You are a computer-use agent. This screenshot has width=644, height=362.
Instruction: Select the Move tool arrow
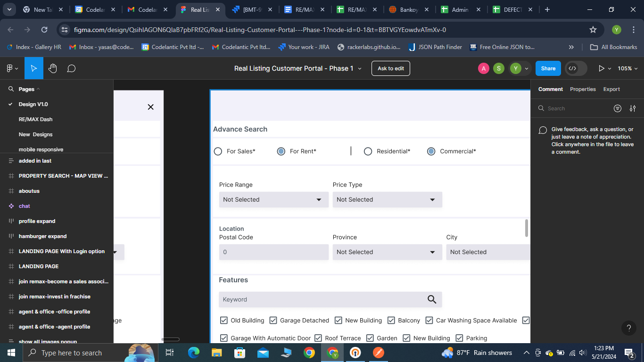point(33,68)
